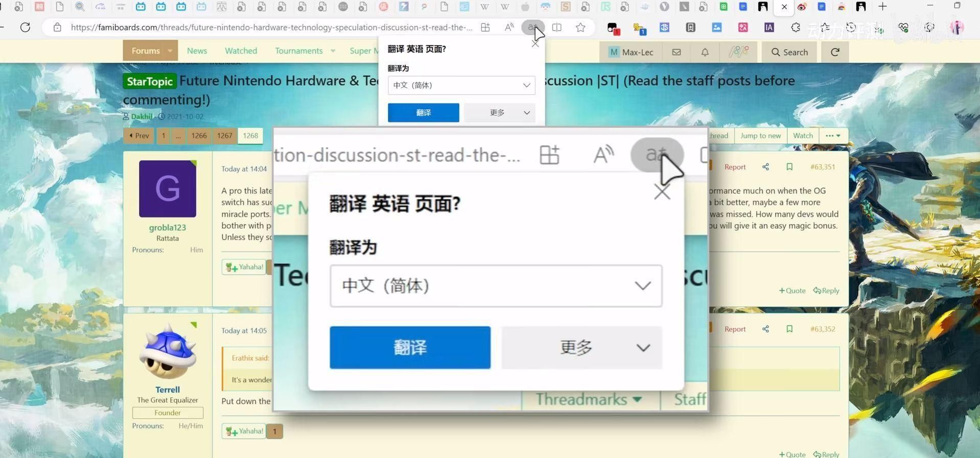980x458 pixels.
Task: Open the forum Search box
Action: pos(789,52)
